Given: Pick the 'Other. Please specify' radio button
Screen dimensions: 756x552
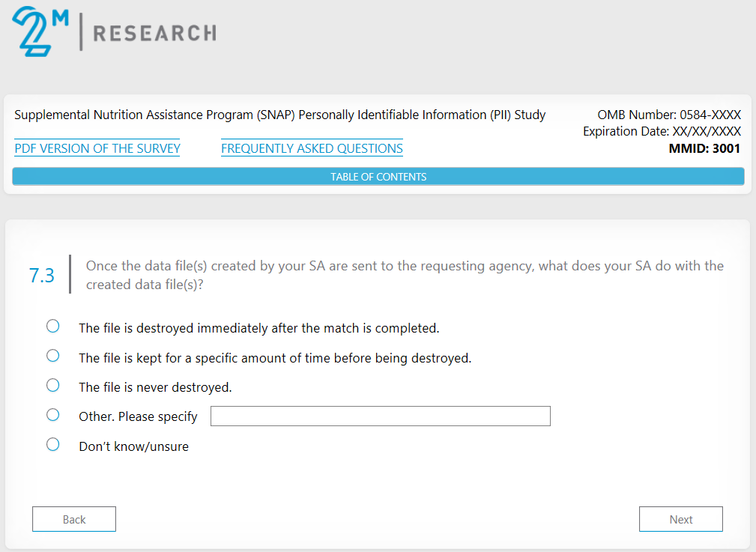Looking at the screenshot, I should coord(53,415).
